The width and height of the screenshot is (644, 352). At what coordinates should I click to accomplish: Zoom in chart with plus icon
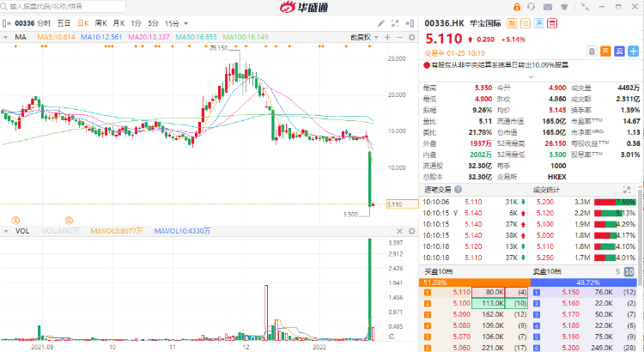tap(387, 38)
